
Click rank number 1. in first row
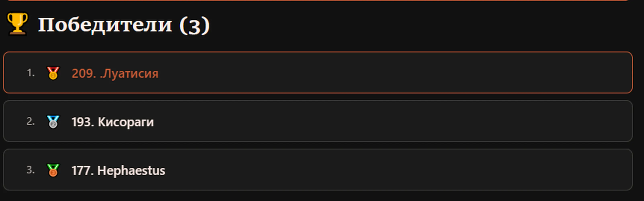[31, 73]
